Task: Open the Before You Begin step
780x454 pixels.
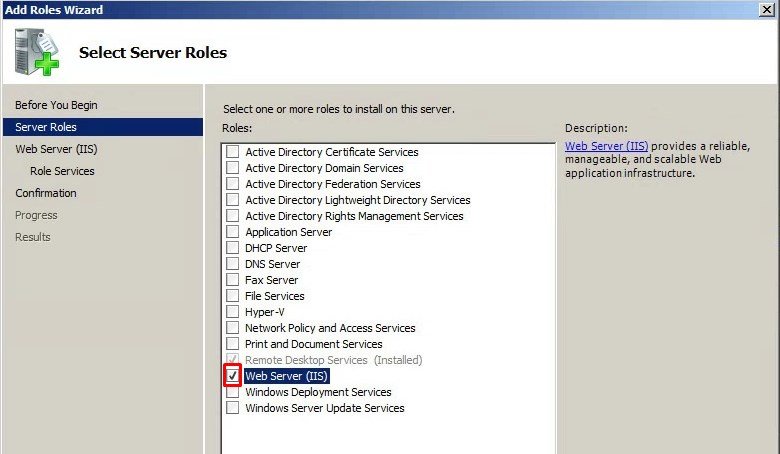Action: [x=56, y=105]
